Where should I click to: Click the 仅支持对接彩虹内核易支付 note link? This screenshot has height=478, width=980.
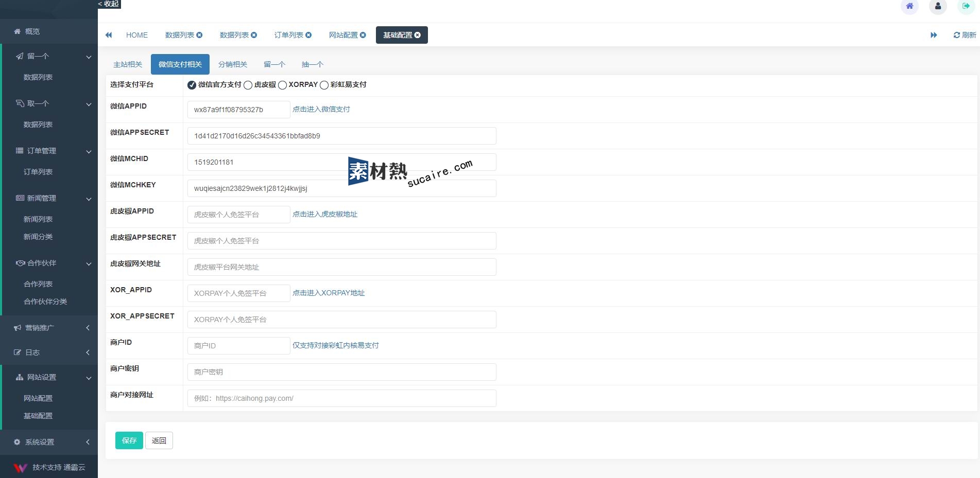(336, 345)
